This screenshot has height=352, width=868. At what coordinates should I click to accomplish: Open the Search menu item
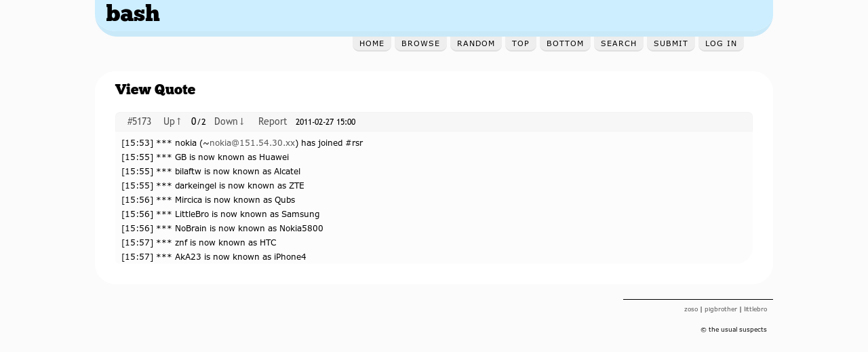point(618,43)
